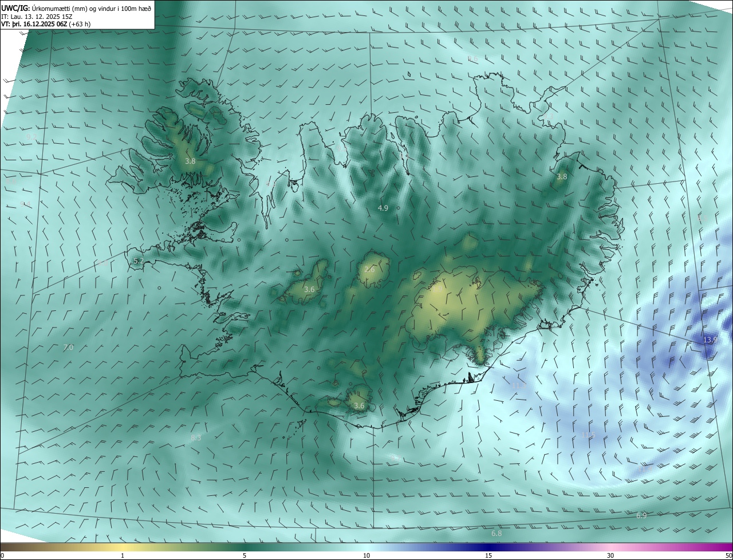The height and width of the screenshot is (560, 733).
Task: Click the colorbar tick label 30
Action: (610, 555)
